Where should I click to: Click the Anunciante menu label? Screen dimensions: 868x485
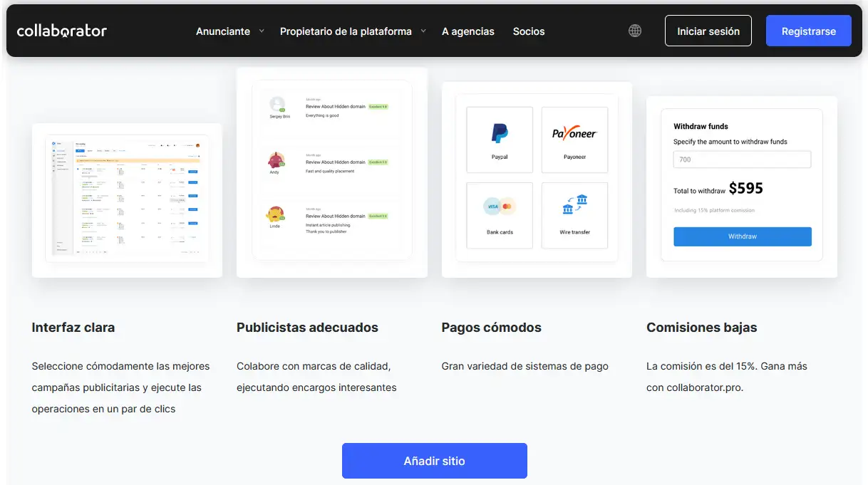coord(223,31)
